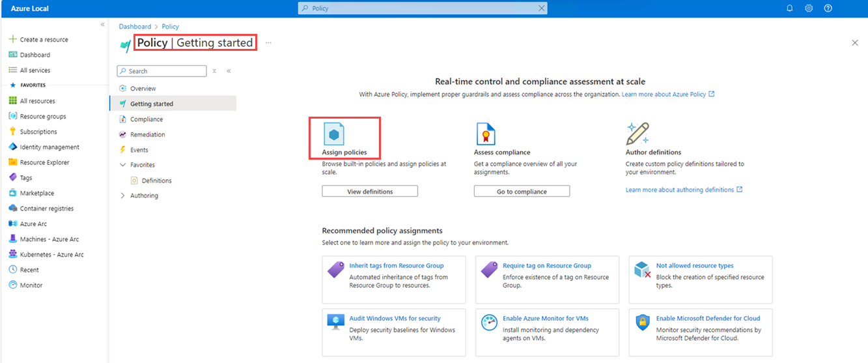Collapse the Favorites menu section

click(122, 165)
